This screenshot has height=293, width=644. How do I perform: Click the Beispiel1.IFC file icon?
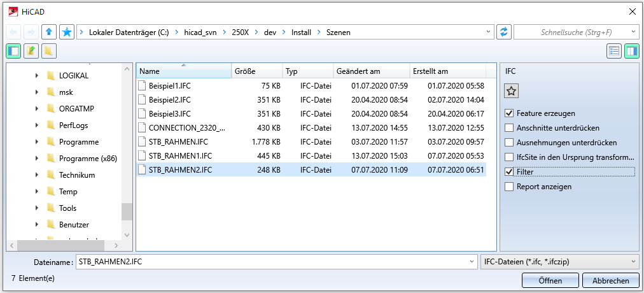pyautogui.click(x=142, y=86)
